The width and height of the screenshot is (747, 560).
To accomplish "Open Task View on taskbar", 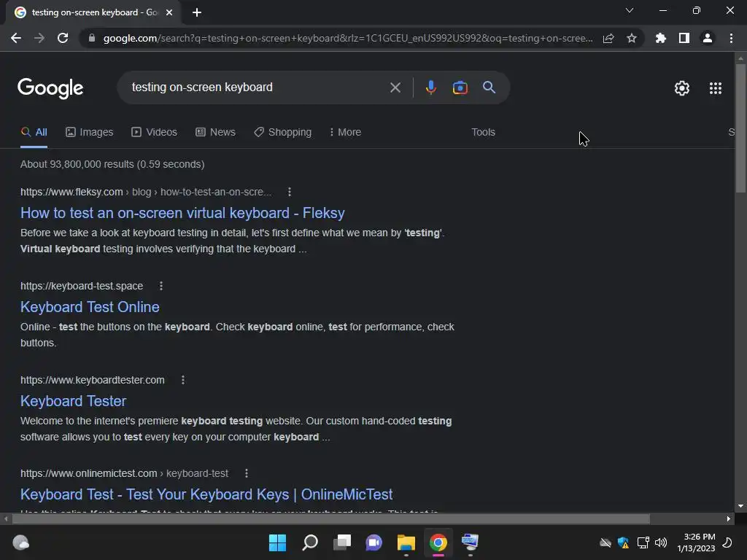I will coord(341,542).
